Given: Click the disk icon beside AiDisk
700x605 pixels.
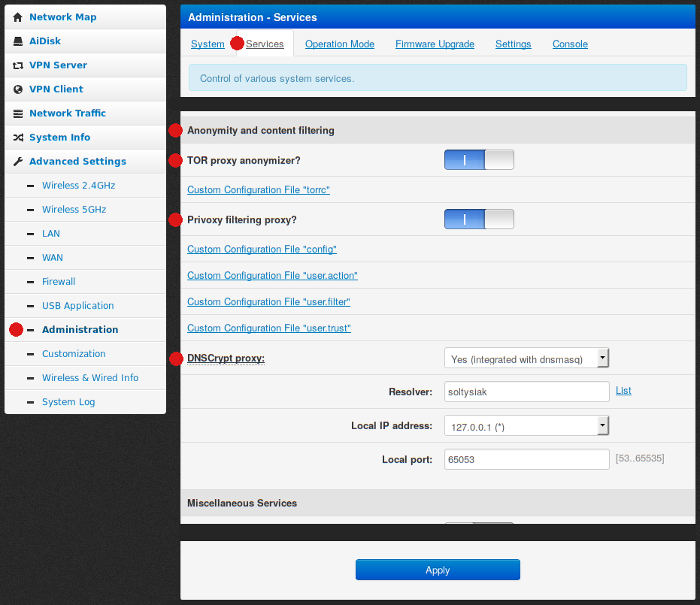Looking at the screenshot, I should point(18,41).
